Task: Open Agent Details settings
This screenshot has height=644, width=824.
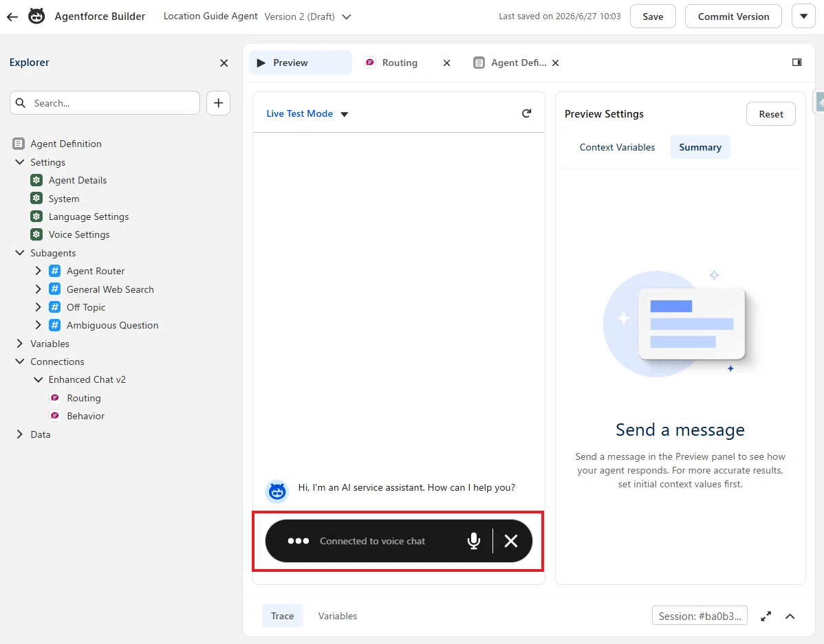Action: click(77, 180)
